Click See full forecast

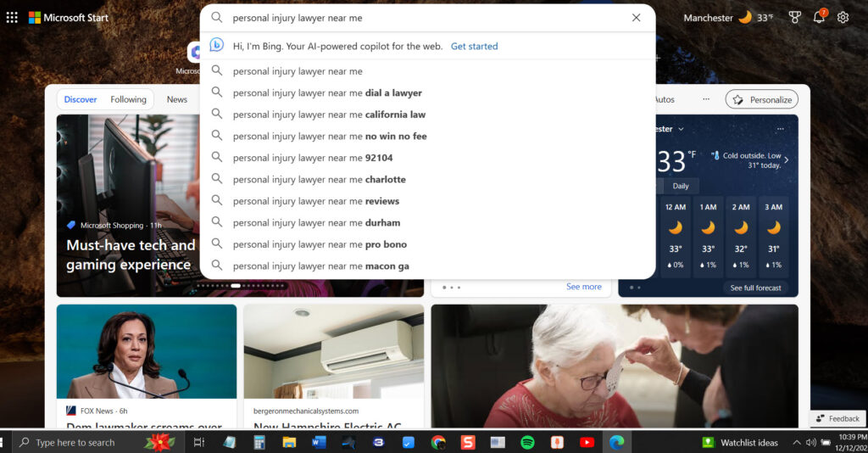click(755, 288)
